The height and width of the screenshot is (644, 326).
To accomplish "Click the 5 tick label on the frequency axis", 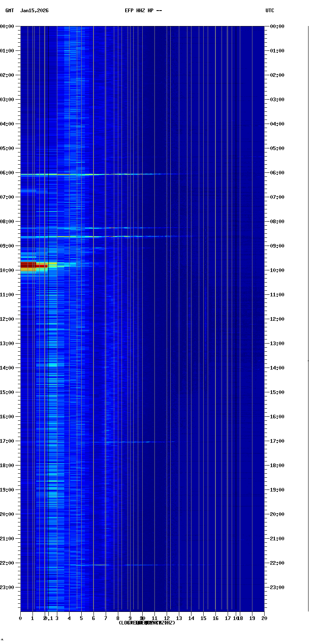I will tap(81, 618).
